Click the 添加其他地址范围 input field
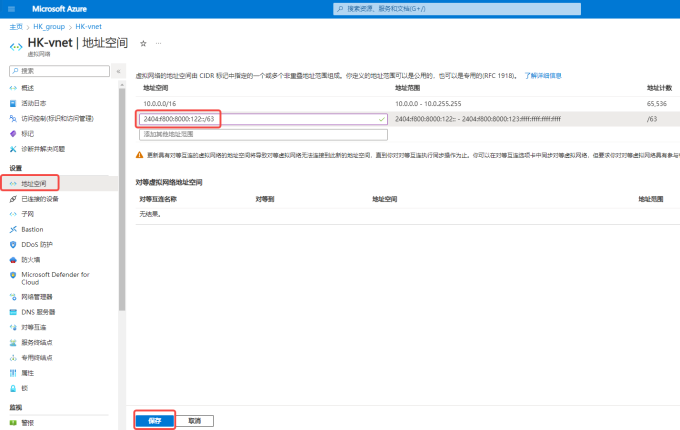The height and width of the screenshot is (430, 680). point(263,134)
